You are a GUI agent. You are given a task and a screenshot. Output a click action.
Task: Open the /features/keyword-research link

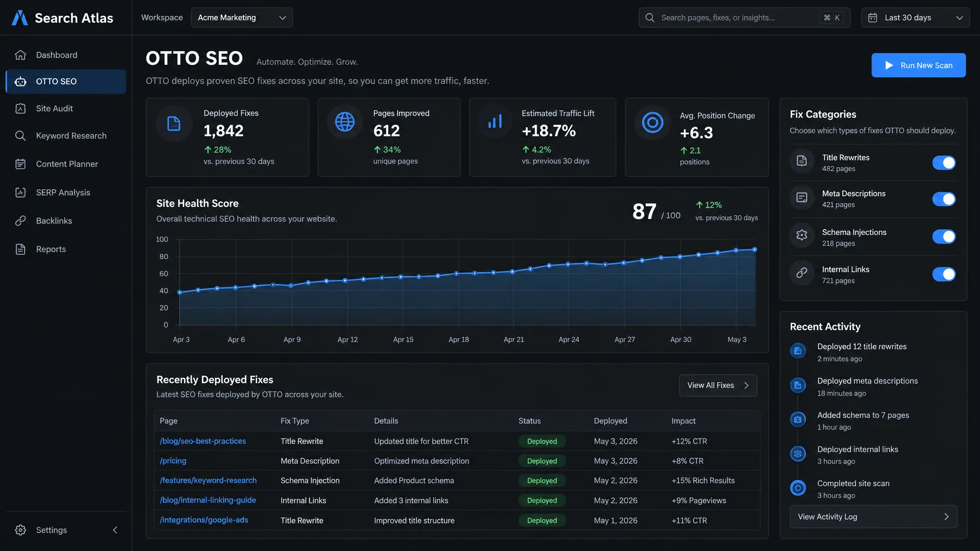point(208,480)
